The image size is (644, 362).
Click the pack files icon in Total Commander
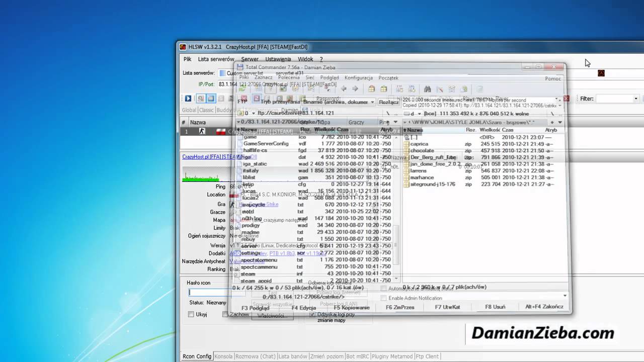tap(372, 89)
